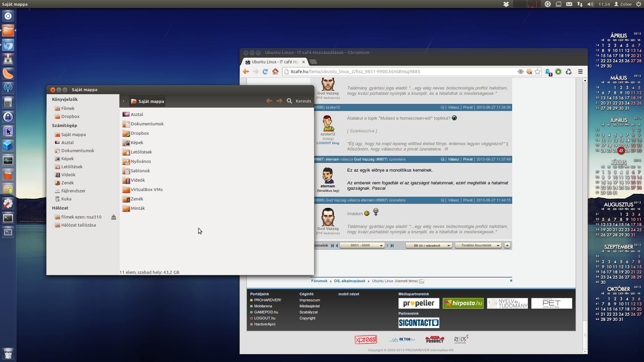The height and width of the screenshot is (362, 644).
Task: Select the Minták folder
Action: pos(134,208)
